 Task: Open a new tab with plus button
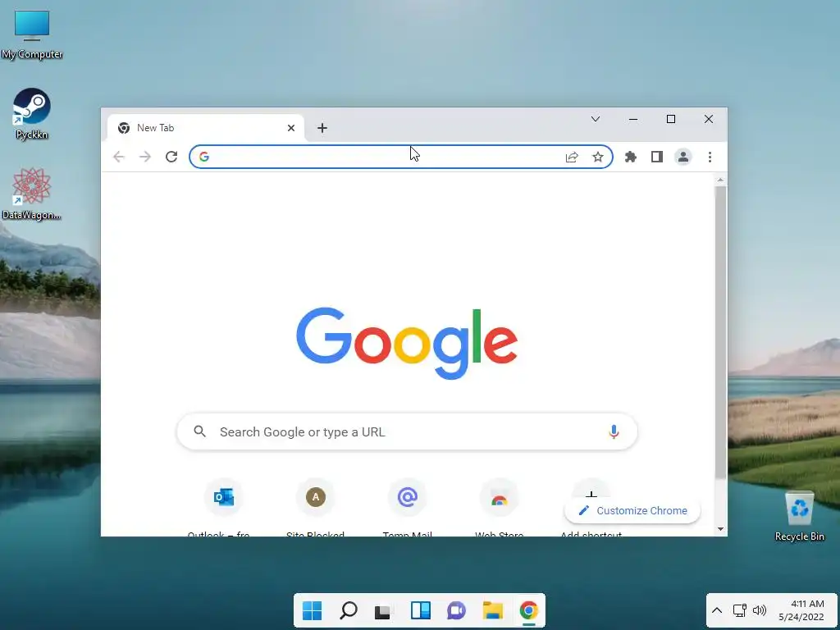[322, 128]
